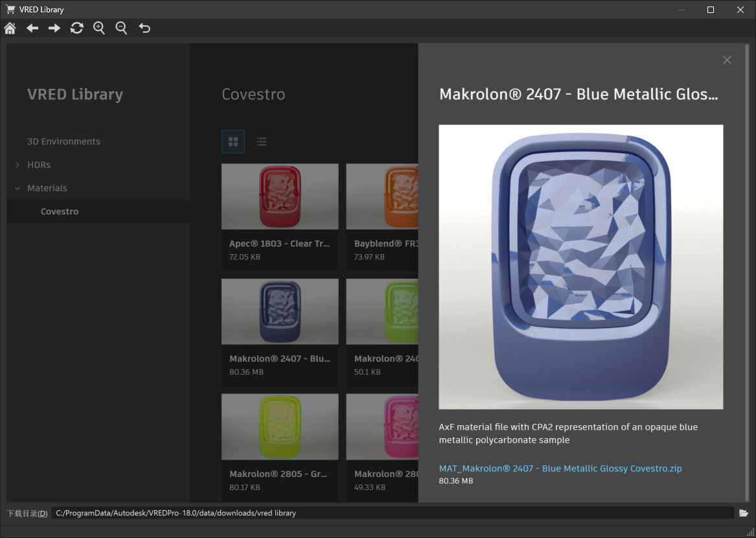Click the VRED Library sidebar heading
Screen dimensions: 756x538
pyautogui.click(x=75, y=94)
